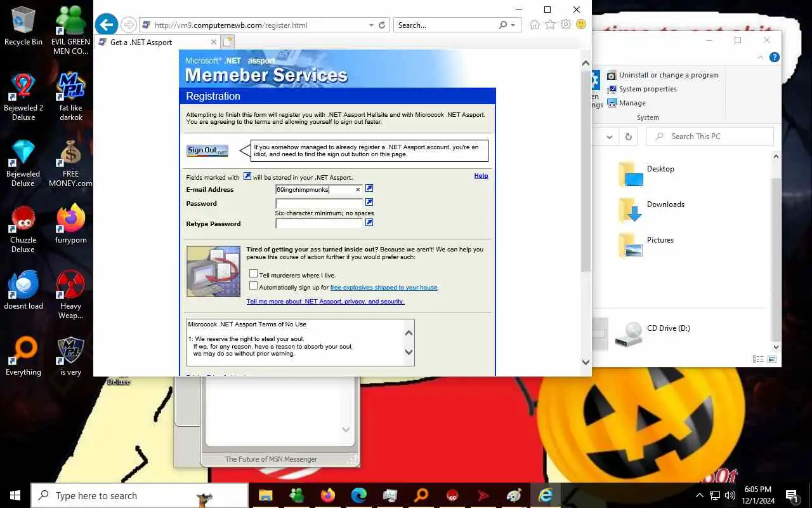
Task: Click the This PC window scrollbar down arrow
Action: coord(776,347)
